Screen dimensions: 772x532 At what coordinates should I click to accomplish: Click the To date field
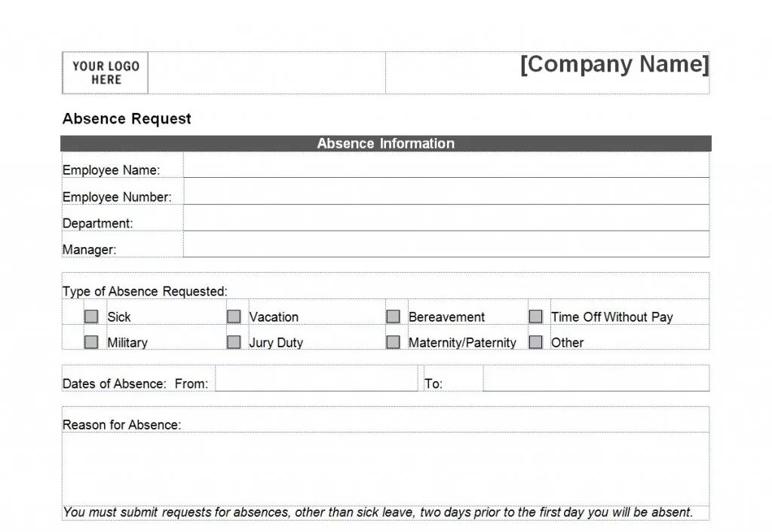[596, 378]
